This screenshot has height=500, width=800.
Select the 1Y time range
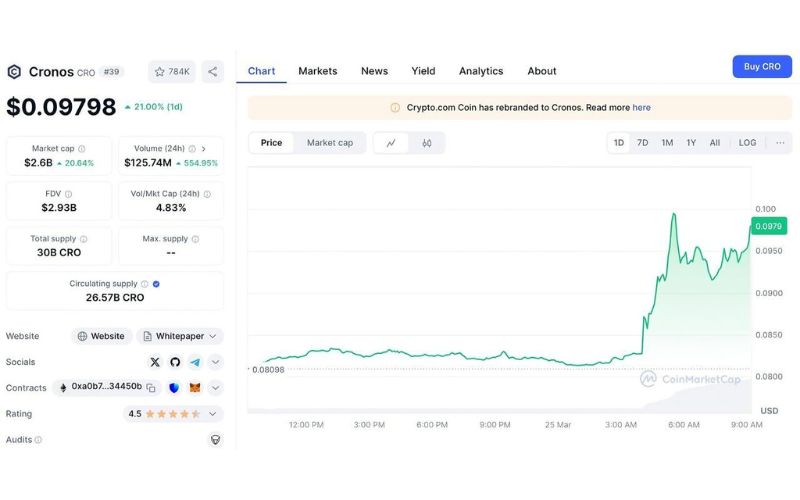pos(691,143)
